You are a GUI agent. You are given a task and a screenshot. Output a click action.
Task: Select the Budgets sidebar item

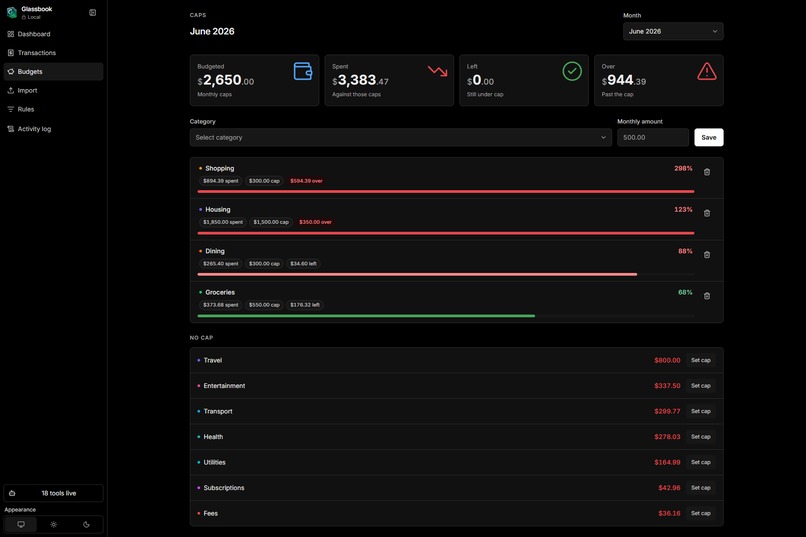click(x=53, y=71)
